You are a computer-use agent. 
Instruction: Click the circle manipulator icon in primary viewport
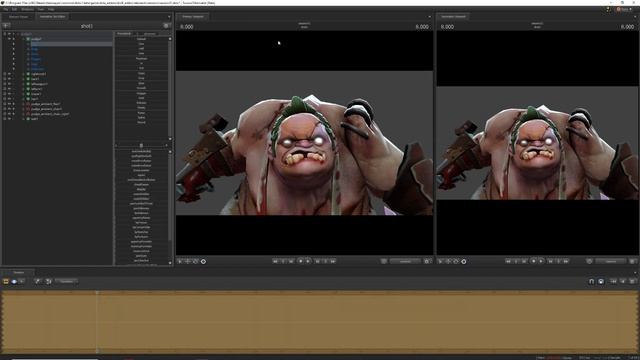203,261
